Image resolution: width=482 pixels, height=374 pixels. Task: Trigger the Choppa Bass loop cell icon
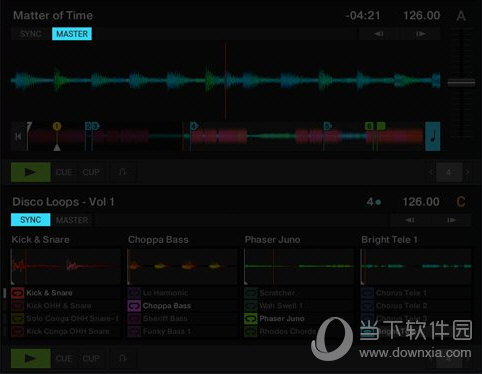134,306
